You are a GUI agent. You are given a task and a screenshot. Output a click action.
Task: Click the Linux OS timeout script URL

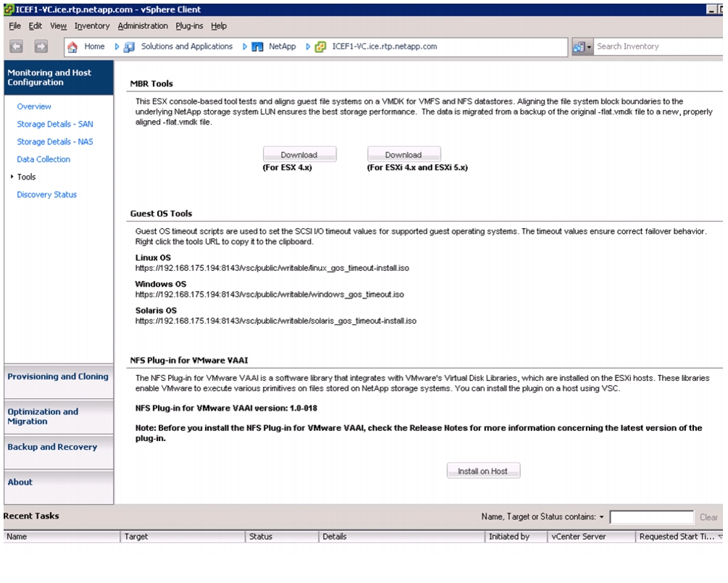[272, 268]
